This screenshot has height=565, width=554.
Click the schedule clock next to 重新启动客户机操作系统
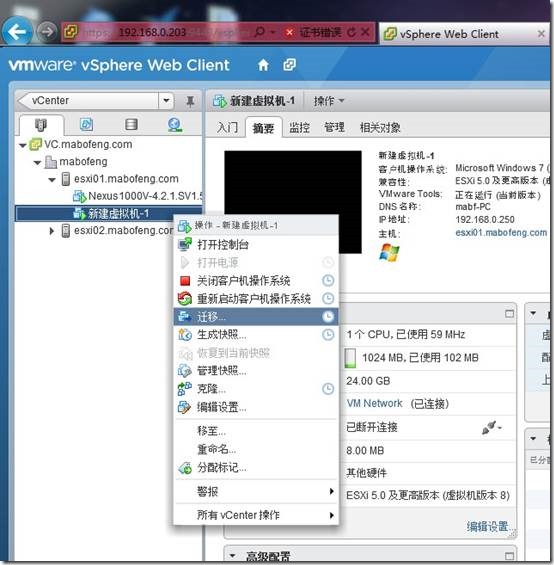[328, 298]
